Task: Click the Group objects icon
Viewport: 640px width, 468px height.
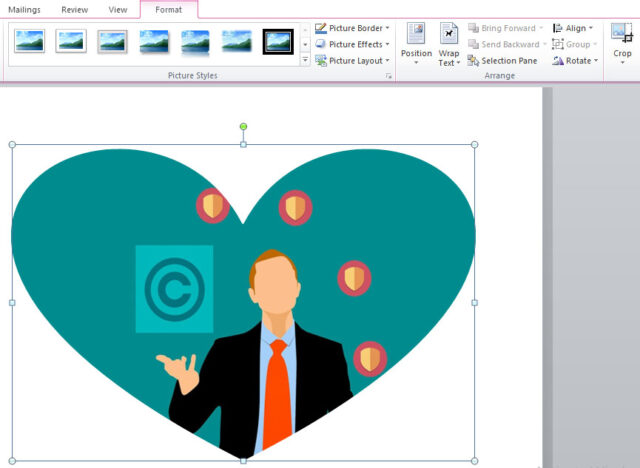Action: coord(558,44)
